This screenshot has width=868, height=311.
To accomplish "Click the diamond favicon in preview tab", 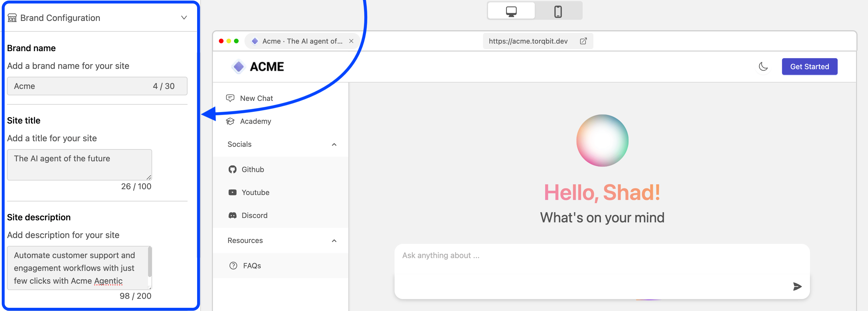I will click(255, 41).
